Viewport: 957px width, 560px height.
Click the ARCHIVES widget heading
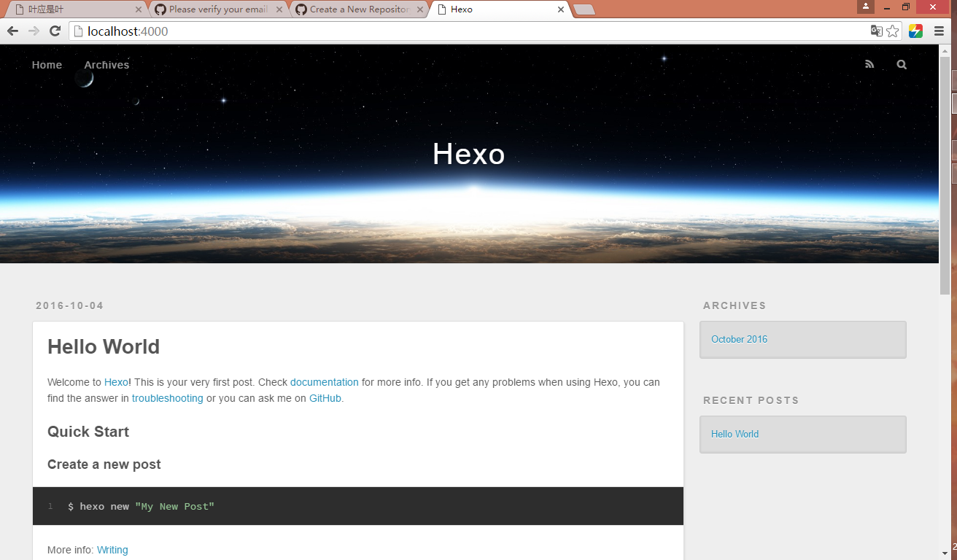tap(735, 306)
